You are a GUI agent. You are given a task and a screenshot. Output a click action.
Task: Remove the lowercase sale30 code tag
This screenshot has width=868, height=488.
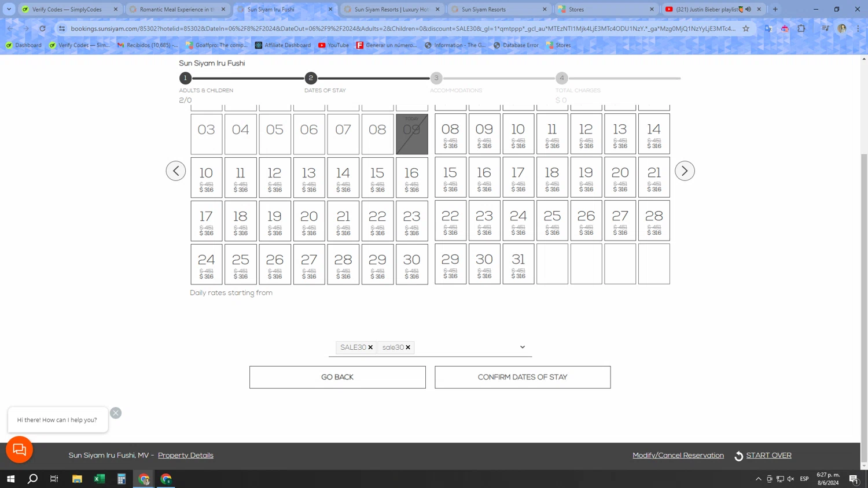click(x=408, y=347)
